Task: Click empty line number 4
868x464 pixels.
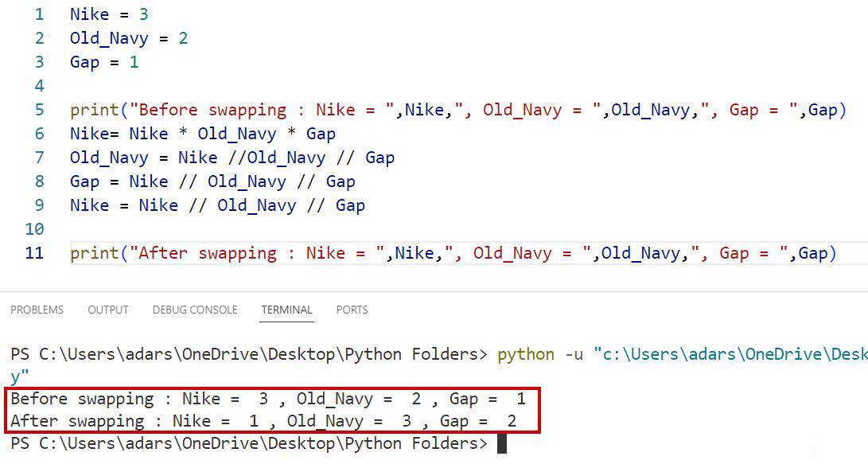Action: (39, 86)
